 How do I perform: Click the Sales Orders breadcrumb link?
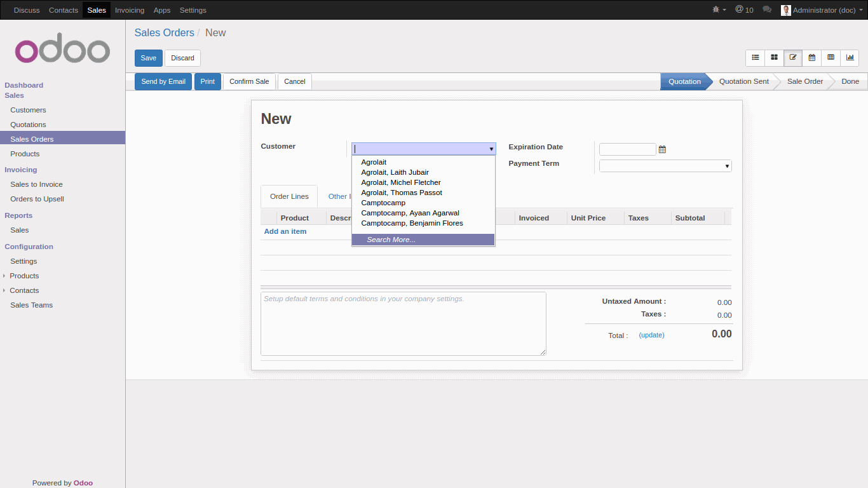click(x=164, y=32)
